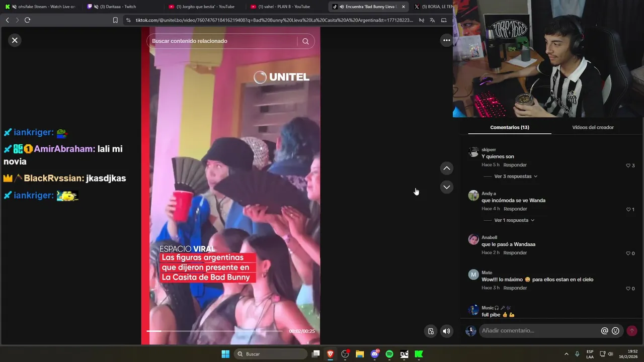Click the translate page icon in address bar

point(432,20)
